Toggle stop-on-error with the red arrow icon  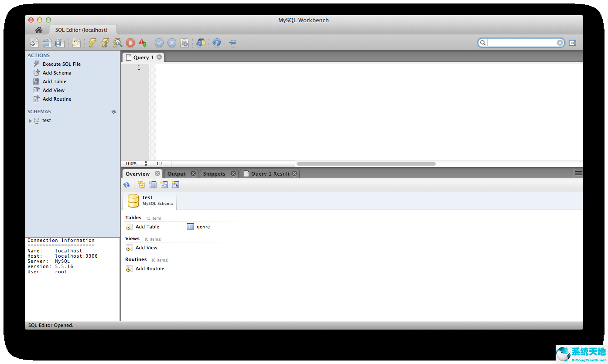[142, 42]
